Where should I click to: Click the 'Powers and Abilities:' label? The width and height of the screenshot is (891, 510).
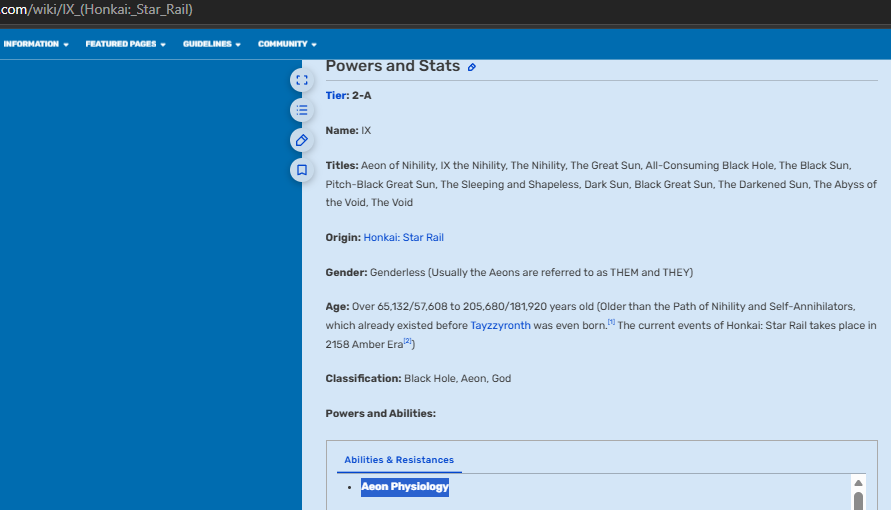point(381,413)
